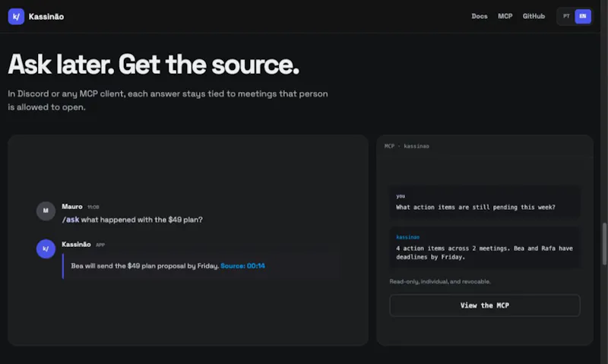Image resolution: width=608 pixels, height=364 pixels.
Task: Click 'What action items are still pending' message
Action: tap(476, 207)
